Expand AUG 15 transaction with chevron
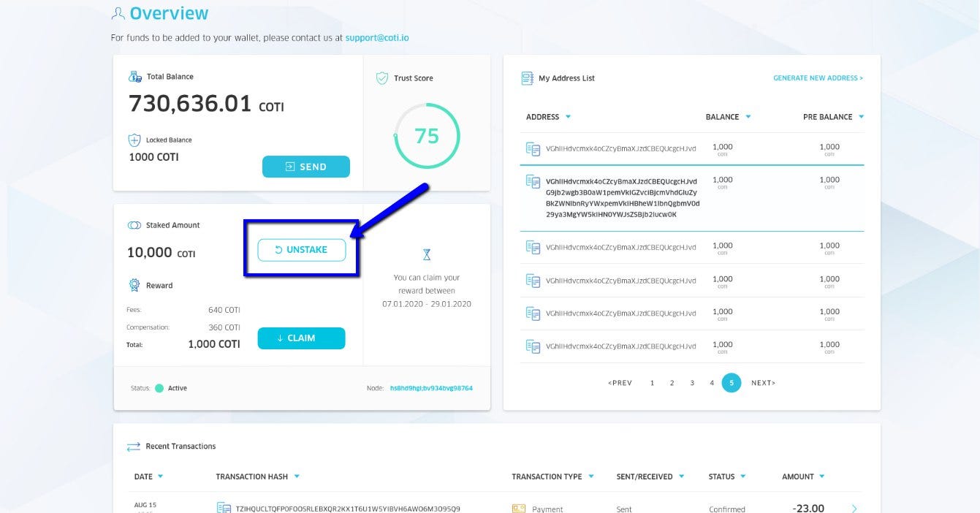 click(855, 509)
